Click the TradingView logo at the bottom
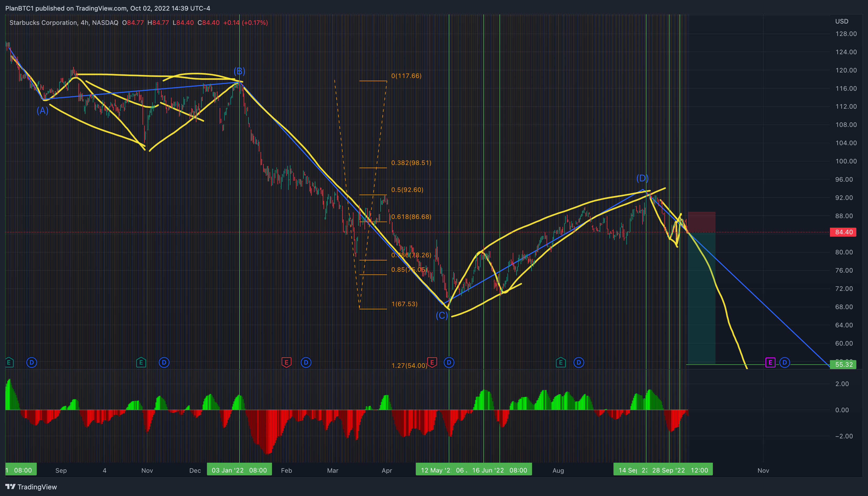Image resolution: width=868 pixels, height=496 pixels. point(31,487)
